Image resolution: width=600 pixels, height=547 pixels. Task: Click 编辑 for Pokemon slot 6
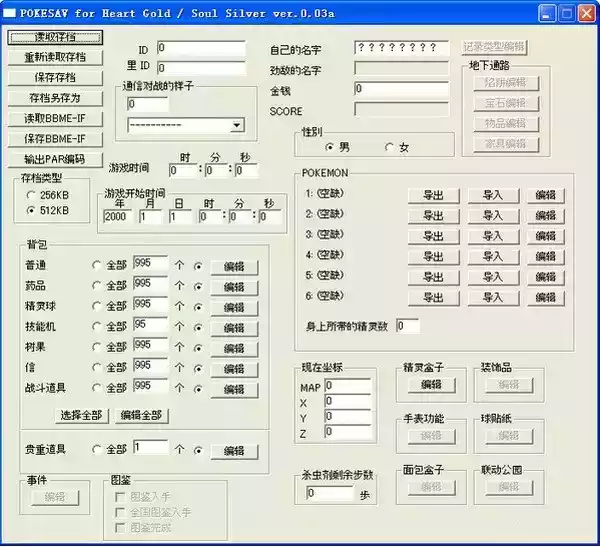coord(546,297)
